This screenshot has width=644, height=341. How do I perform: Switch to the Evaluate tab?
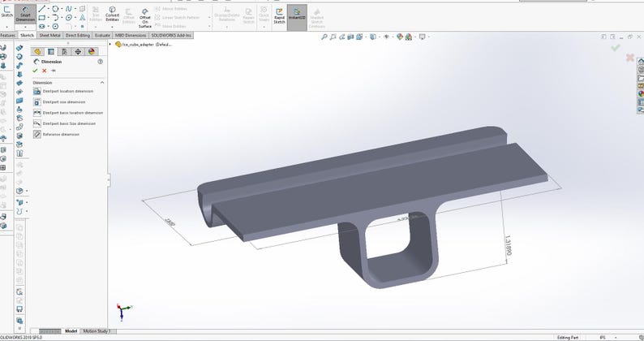102,36
